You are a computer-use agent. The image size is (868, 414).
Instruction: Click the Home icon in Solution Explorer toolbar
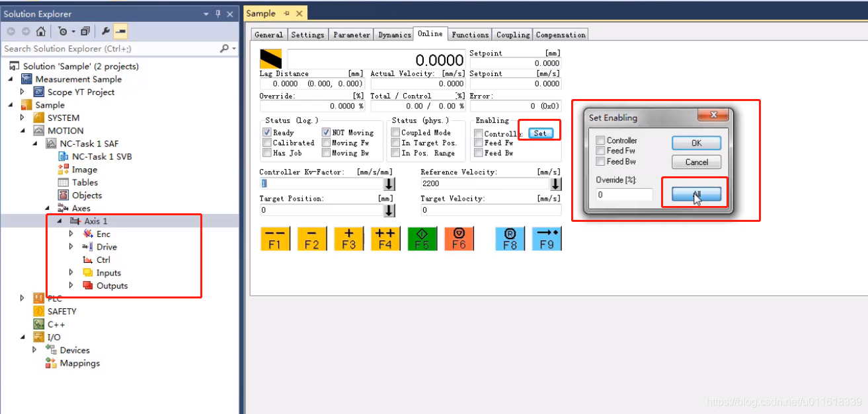41,31
